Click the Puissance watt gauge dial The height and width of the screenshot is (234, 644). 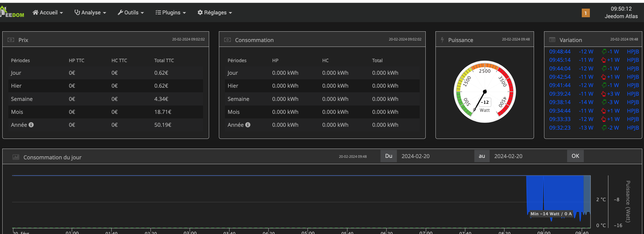(x=485, y=92)
